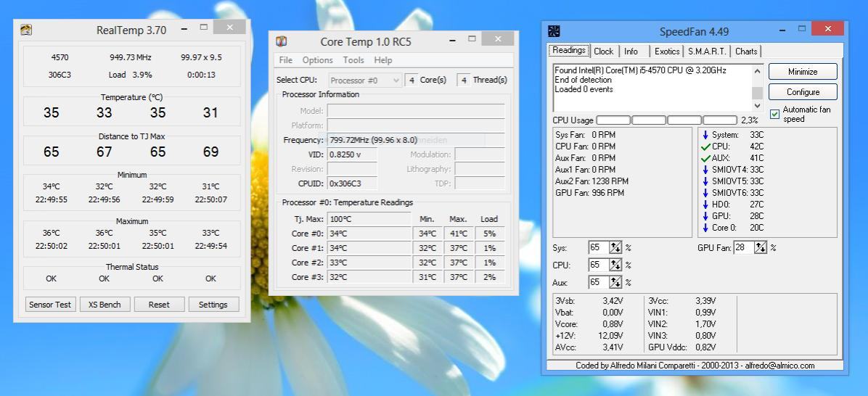Click the Aux2 Fan 1238 RPM reading

click(591, 181)
